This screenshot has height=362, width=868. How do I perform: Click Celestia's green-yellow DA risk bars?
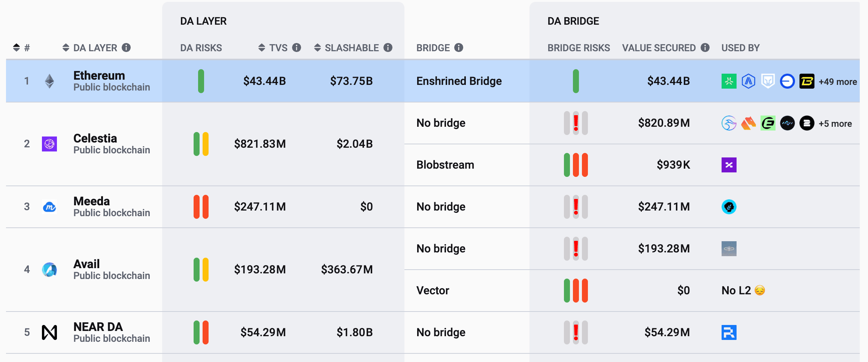(201, 144)
